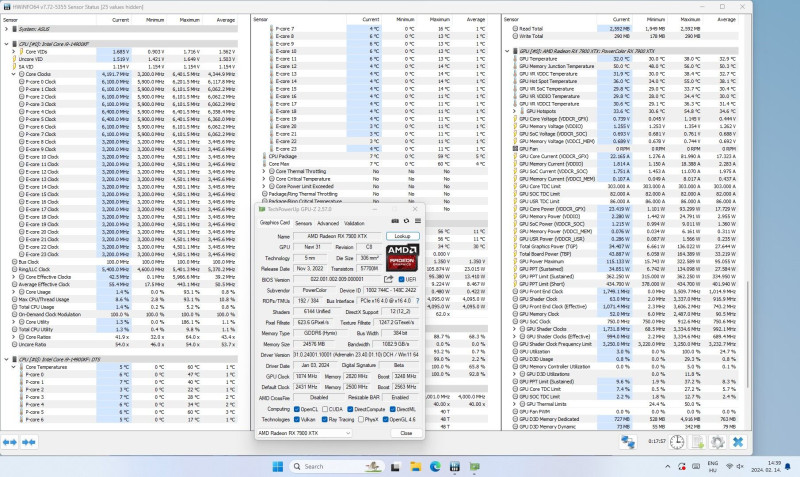This screenshot has height=477, width=800.
Task: Click the ENG HU language indicator
Action: click(713, 466)
